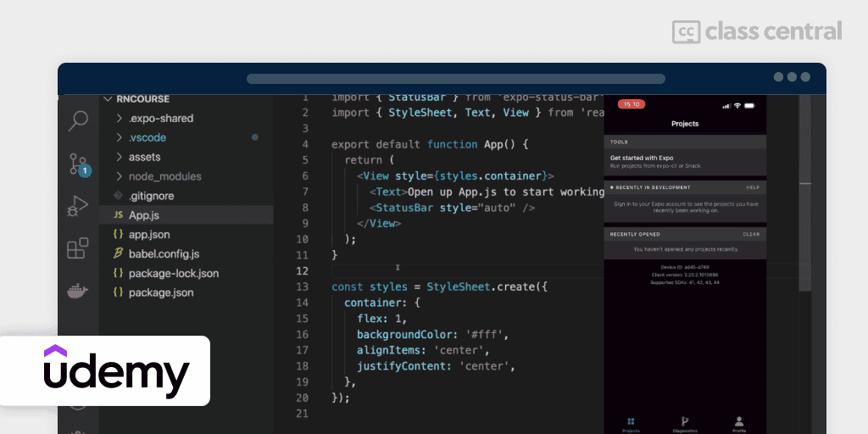Click the StatusBar tag on line 8
868x434 pixels.
[453, 209]
